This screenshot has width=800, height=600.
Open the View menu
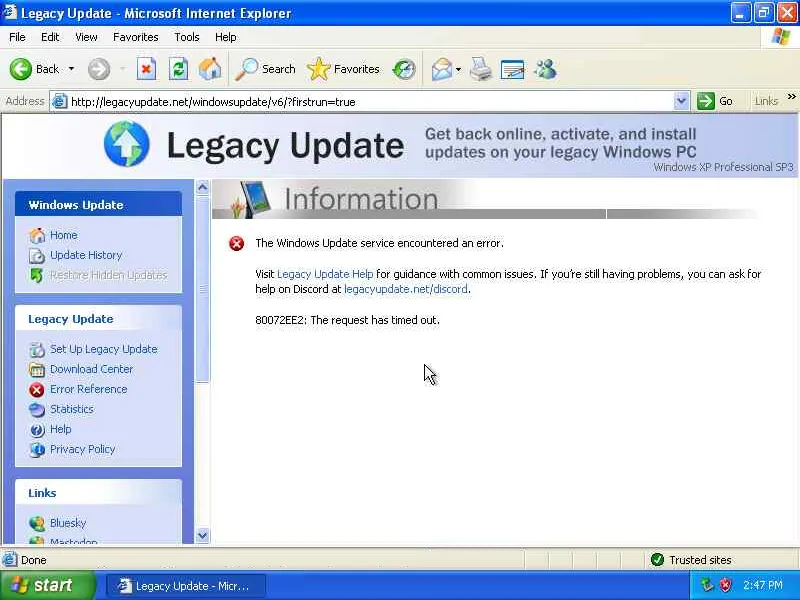[x=86, y=37]
